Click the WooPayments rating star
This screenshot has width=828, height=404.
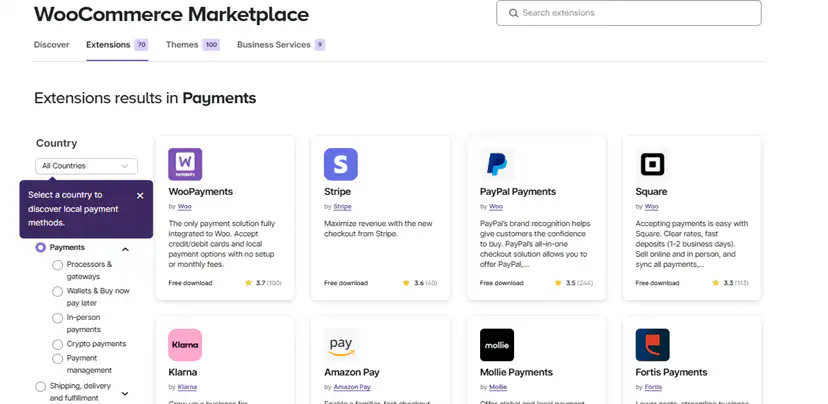(x=248, y=283)
